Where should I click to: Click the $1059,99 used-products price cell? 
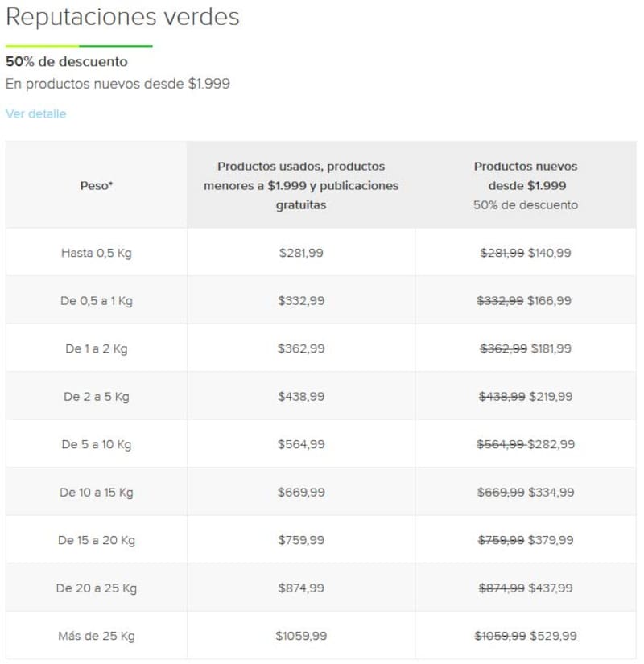coord(301,636)
